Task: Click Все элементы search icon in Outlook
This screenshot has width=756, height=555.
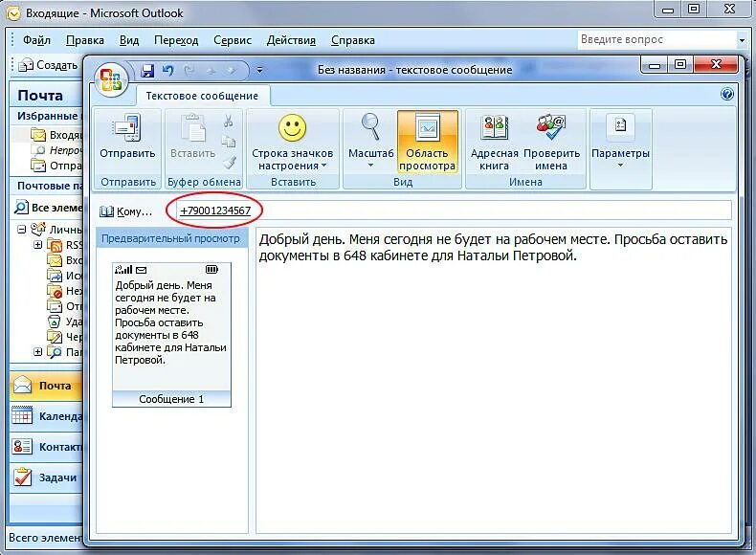Action: (21, 208)
